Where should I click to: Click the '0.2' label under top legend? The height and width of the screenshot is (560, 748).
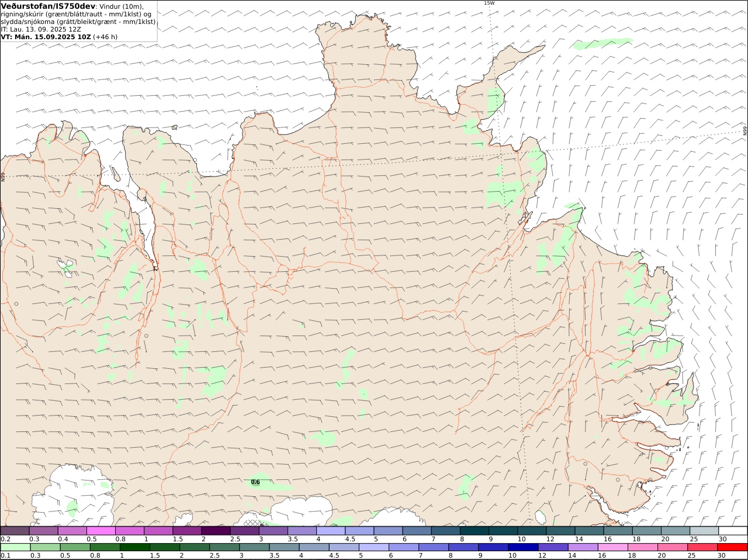(x=5, y=539)
